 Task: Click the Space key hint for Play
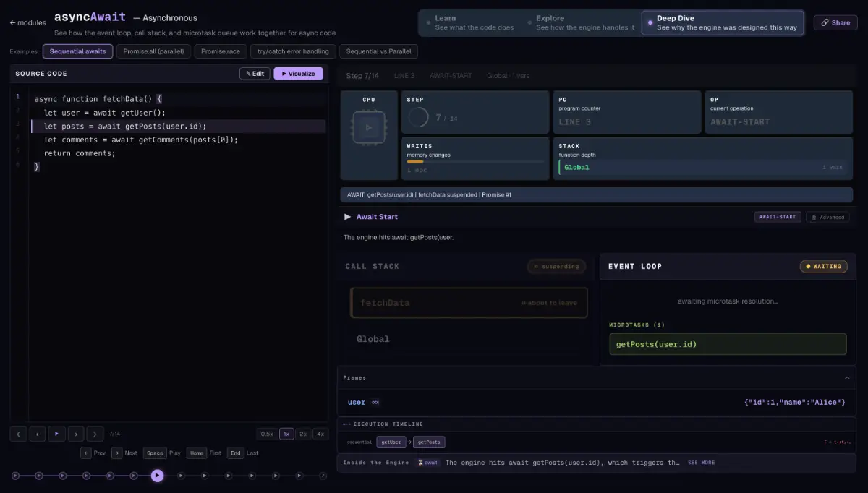155,453
